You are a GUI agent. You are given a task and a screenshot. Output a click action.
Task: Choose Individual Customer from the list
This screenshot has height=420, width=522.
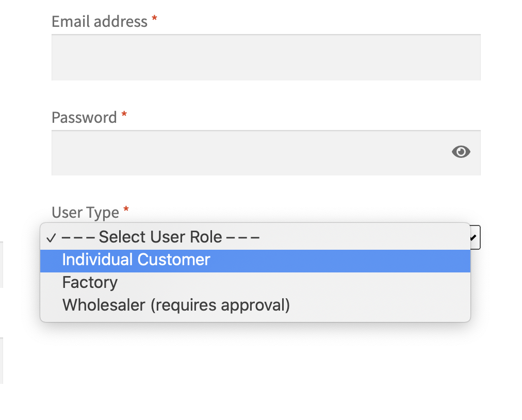(255, 260)
